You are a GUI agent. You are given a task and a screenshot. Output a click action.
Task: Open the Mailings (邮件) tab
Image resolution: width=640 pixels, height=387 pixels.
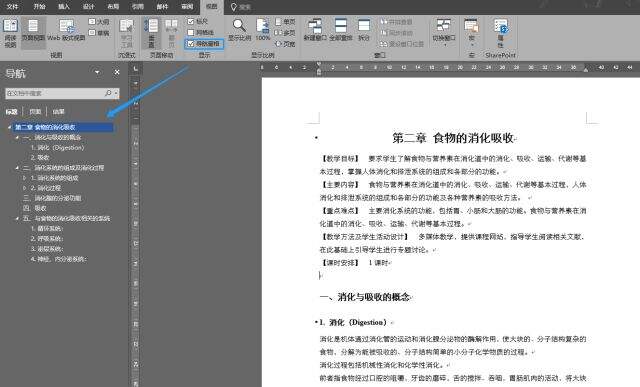coord(162,7)
